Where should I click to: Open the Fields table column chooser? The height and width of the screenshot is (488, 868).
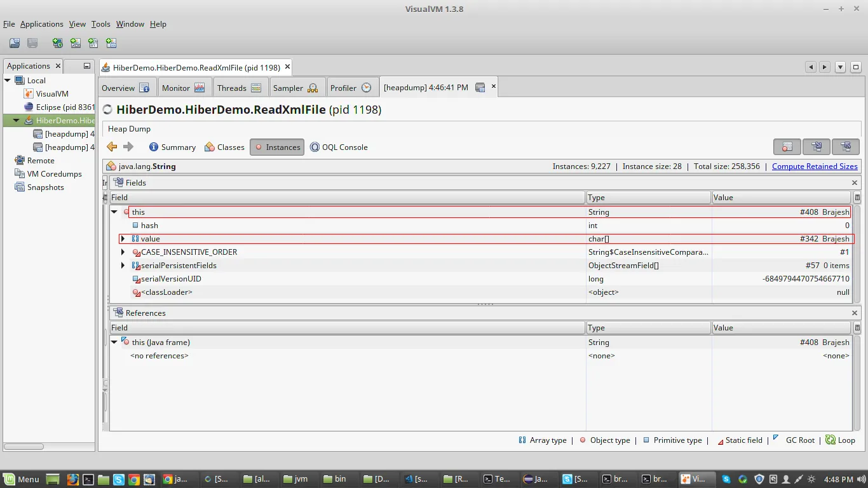click(x=857, y=198)
